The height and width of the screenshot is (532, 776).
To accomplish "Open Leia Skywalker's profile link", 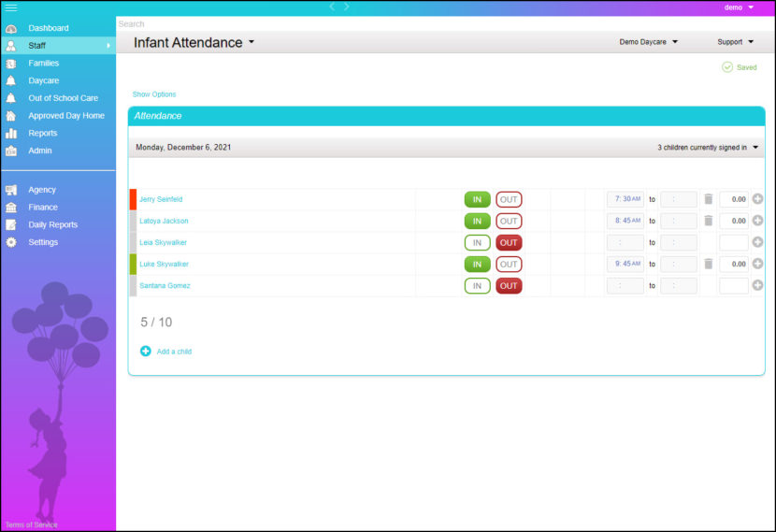I will (x=163, y=242).
